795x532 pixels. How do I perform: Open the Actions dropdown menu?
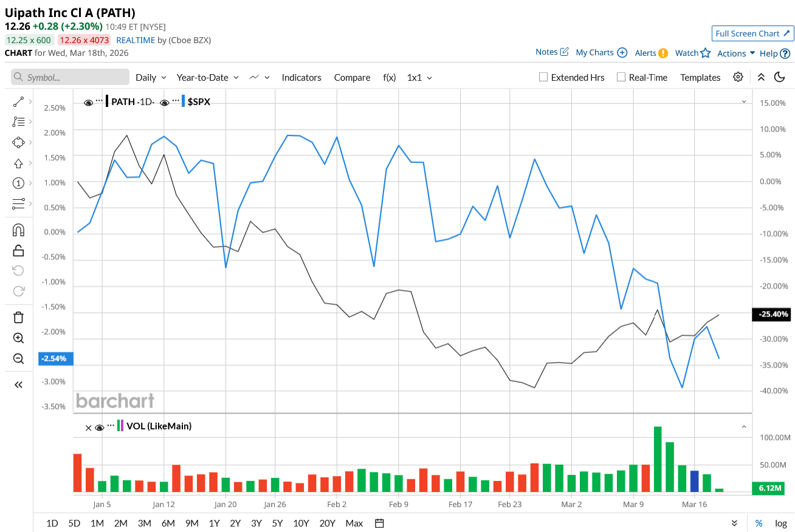[736, 53]
